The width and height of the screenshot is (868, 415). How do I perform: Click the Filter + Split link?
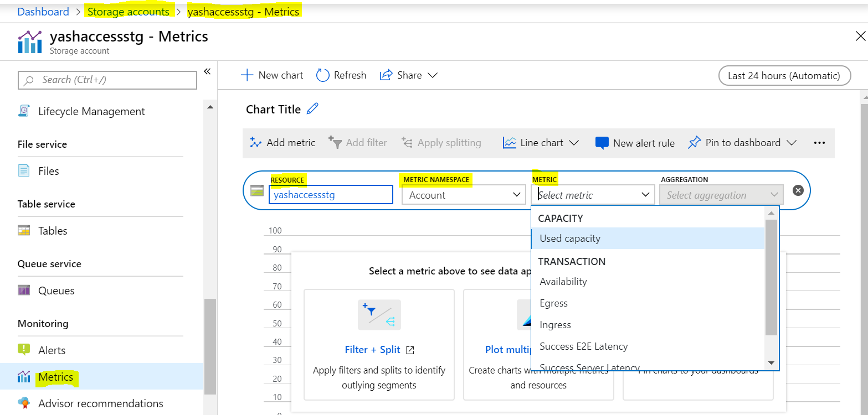click(x=372, y=349)
